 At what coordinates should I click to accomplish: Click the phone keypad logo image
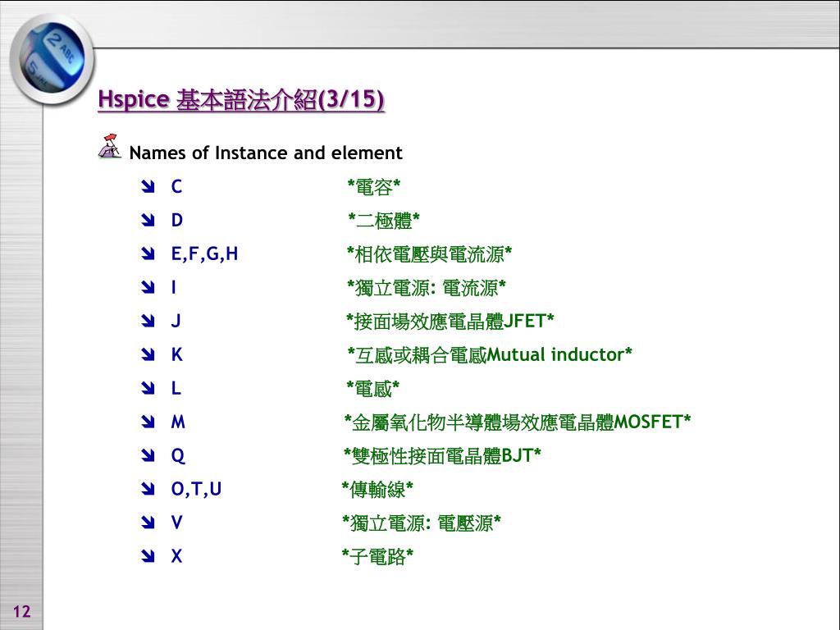(x=52, y=60)
